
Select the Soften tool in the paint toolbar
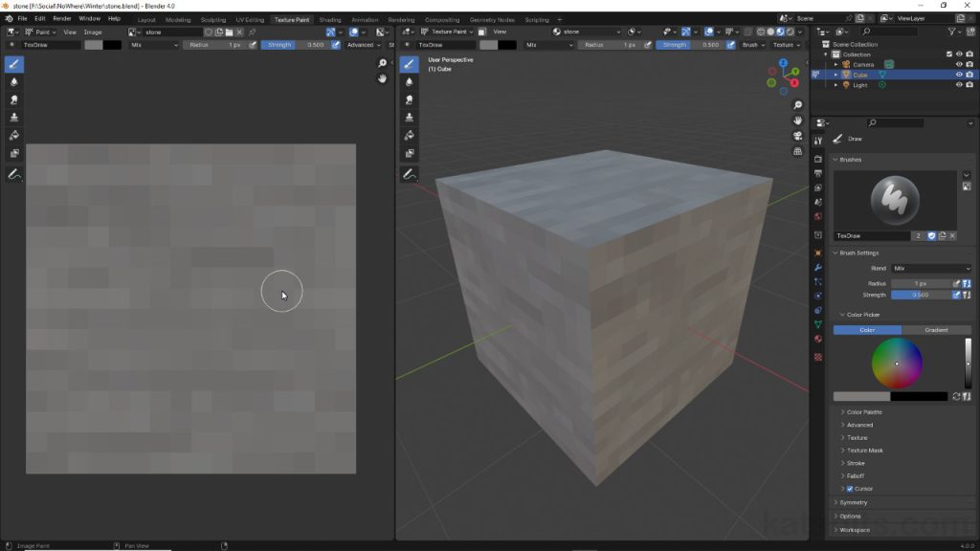click(12, 83)
